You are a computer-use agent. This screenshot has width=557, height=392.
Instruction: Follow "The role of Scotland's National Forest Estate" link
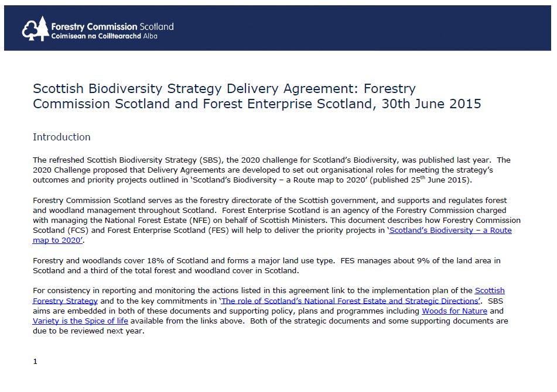350,301
